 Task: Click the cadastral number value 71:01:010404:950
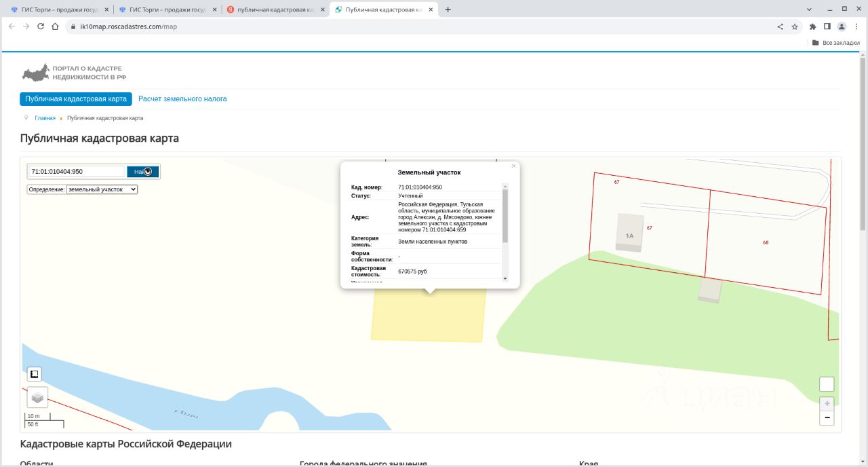point(420,187)
